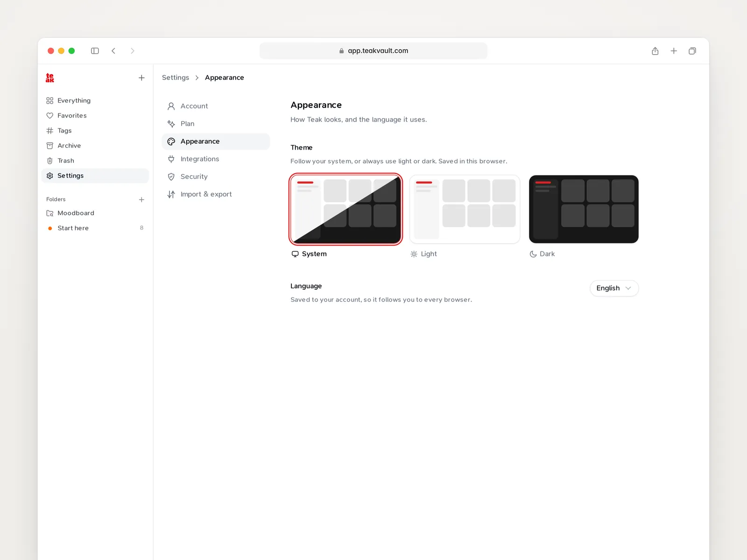Image resolution: width=747 pixels, height=560 pixels.
Task: Click the Teak logo icon
Action: (x=50, y=78)
